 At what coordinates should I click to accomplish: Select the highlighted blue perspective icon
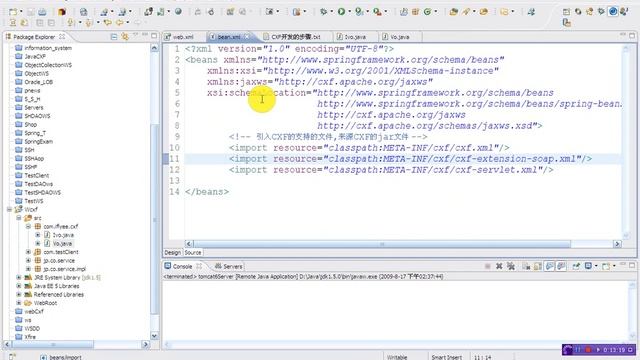[613, 11]
